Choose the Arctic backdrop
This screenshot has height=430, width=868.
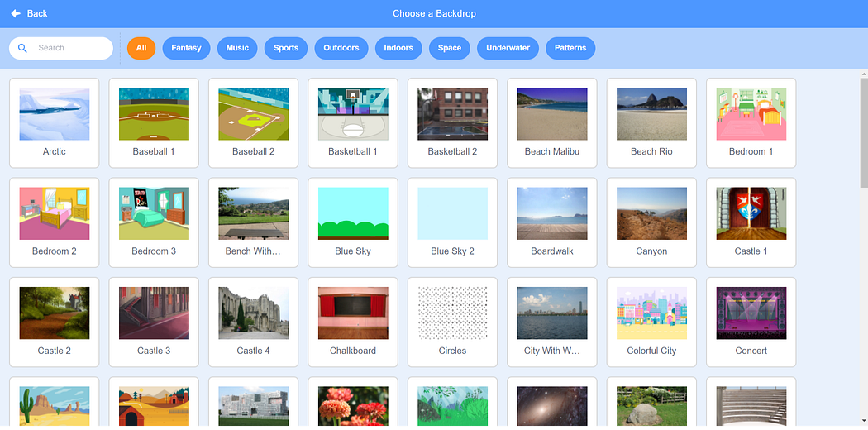[55, 123]
